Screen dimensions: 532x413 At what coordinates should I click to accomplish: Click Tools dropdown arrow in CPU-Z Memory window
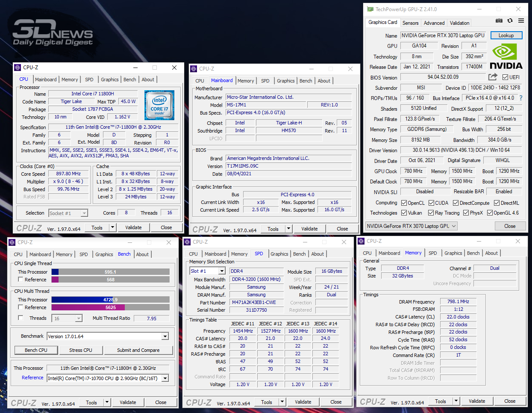pyautogui.click(x=456, y=401)
